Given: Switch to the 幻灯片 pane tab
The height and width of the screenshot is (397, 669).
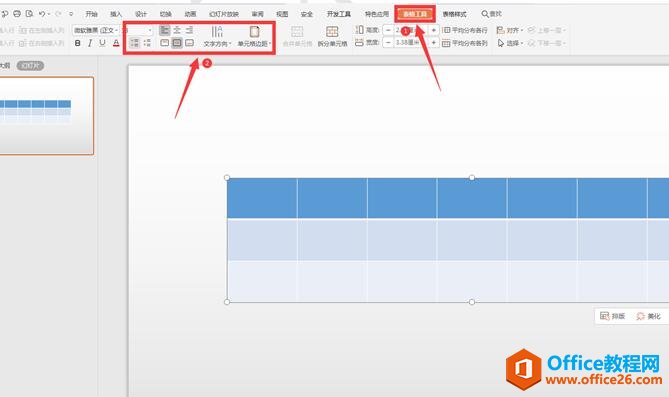Looking at the screenshot, I should click(30, 66).
